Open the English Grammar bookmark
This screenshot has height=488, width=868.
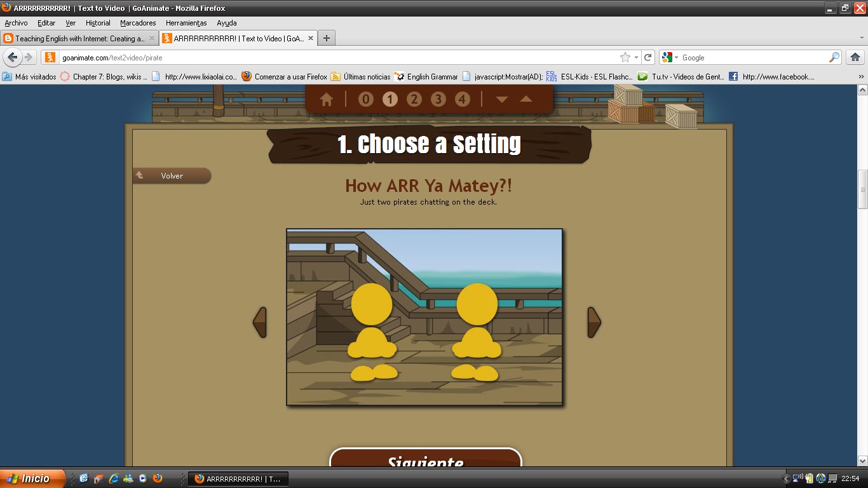[x=426, y=76]
